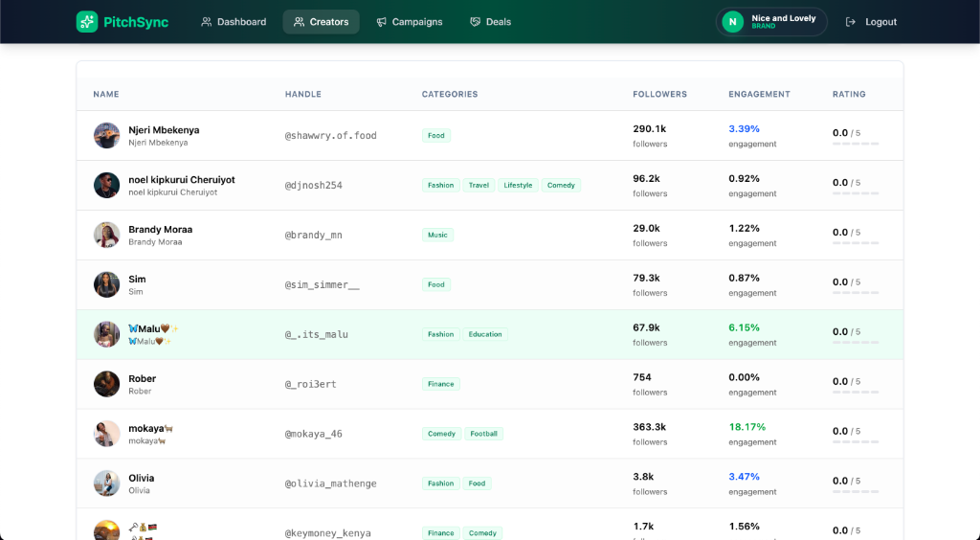Select Brandy Moraa's avatar image
980x540 pixels.
point(107,235)
